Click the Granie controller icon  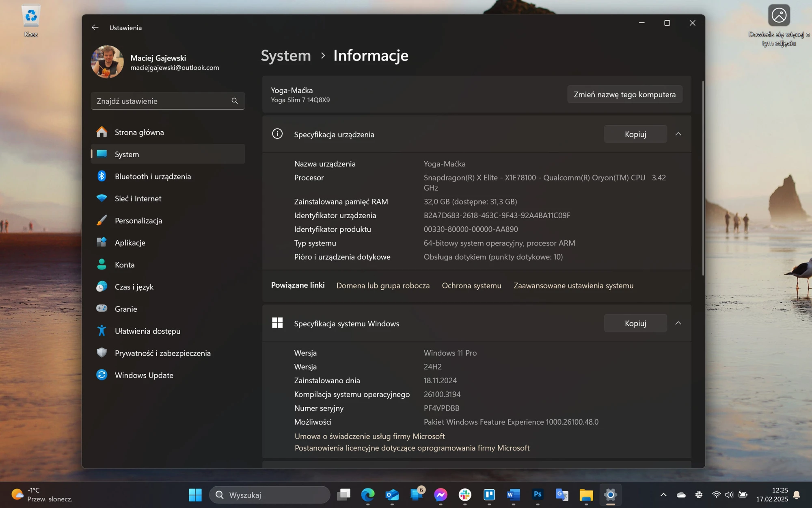pos(101,308)
